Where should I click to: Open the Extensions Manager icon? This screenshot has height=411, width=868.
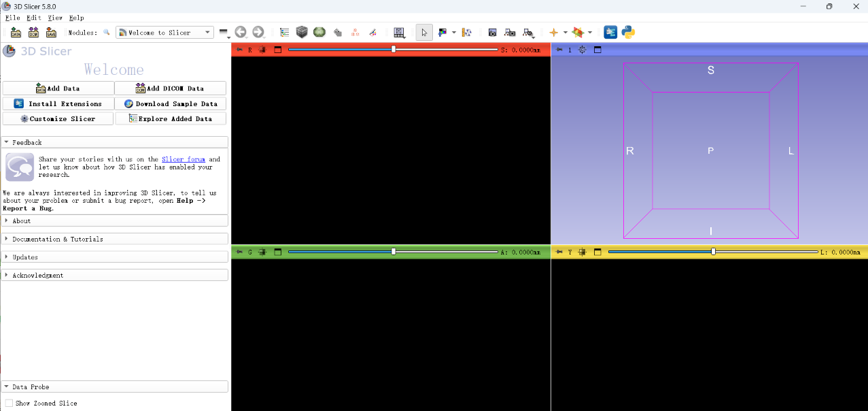click(x=610, y=32)
